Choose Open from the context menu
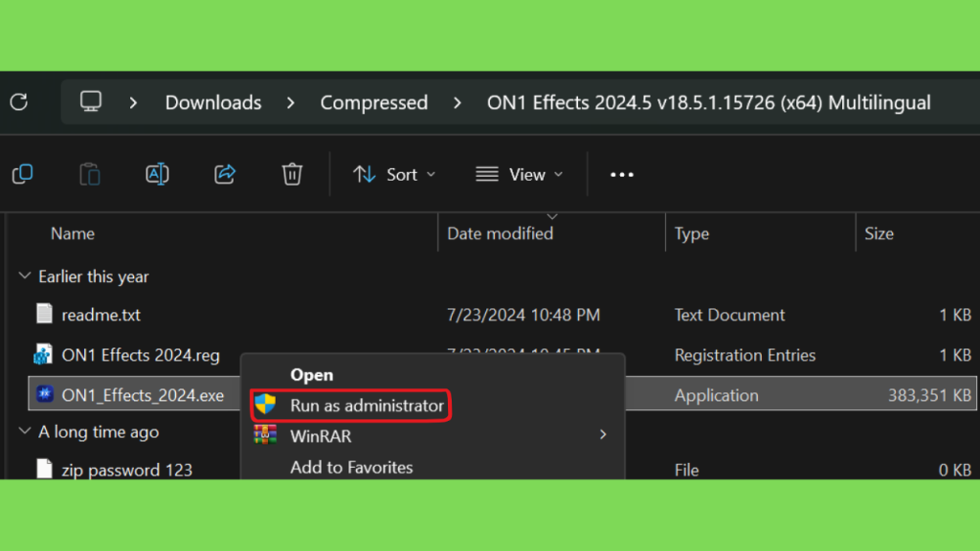 pyautogui.click(x=311, y=375)
